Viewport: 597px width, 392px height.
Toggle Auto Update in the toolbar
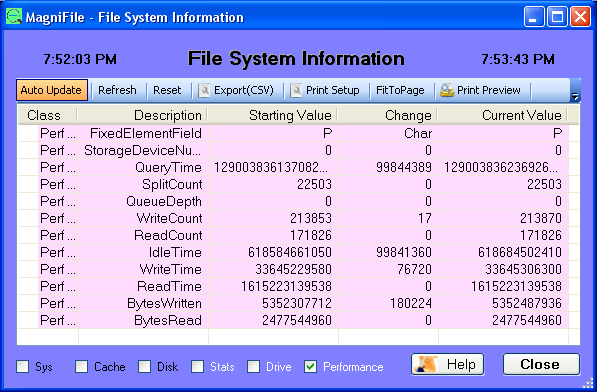click(51, 90)
